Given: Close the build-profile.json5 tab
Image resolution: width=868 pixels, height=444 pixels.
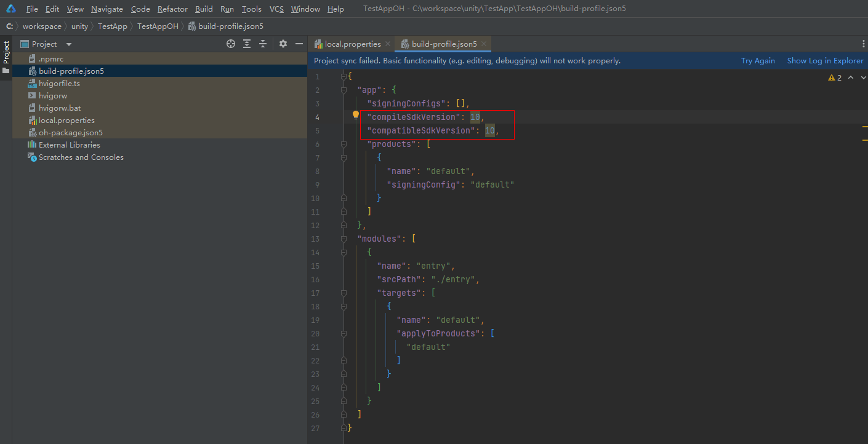Looking at the screenshot, I should tap(484, 44).
